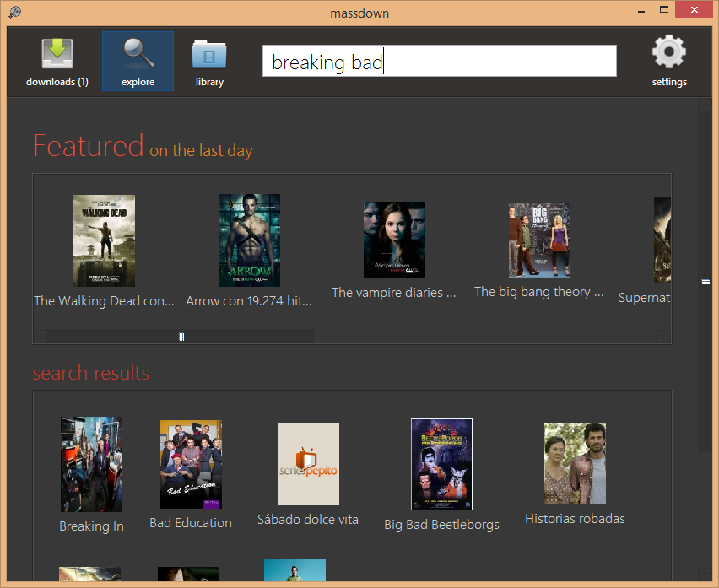Open the Arrow poster thumbnail

pos(249,240)
